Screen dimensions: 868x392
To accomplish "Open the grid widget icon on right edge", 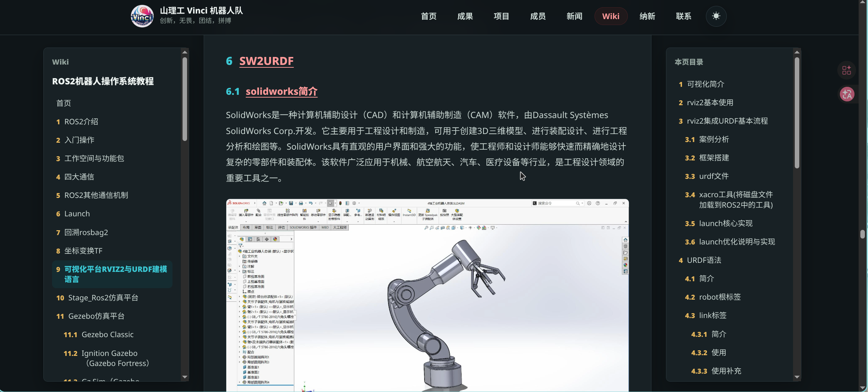I will pos(846,70).
